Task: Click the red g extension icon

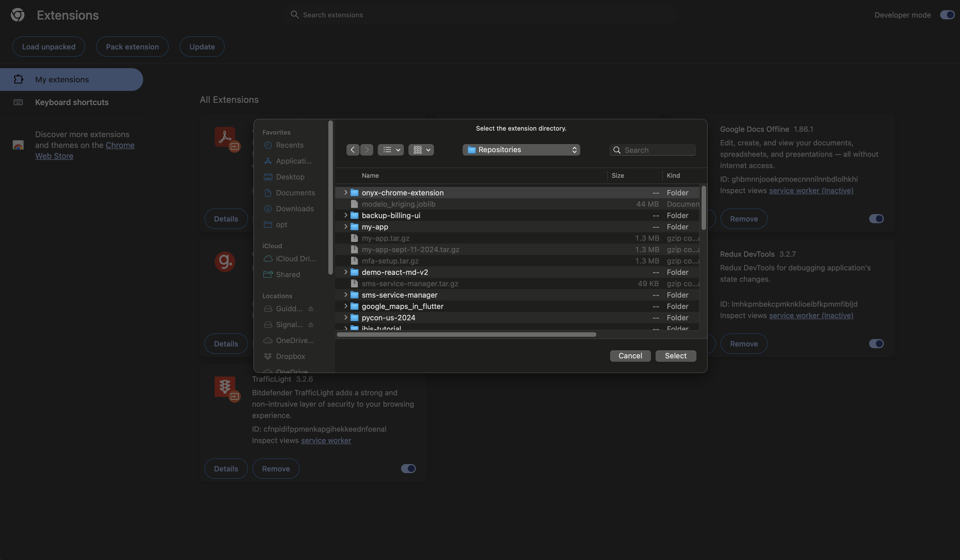Action: coord(225,262)
